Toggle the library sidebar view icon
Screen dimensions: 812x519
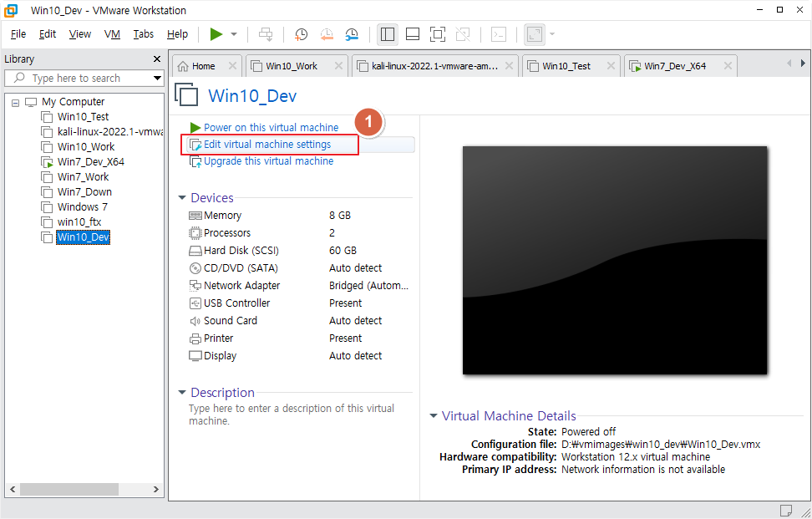(388, 34)
